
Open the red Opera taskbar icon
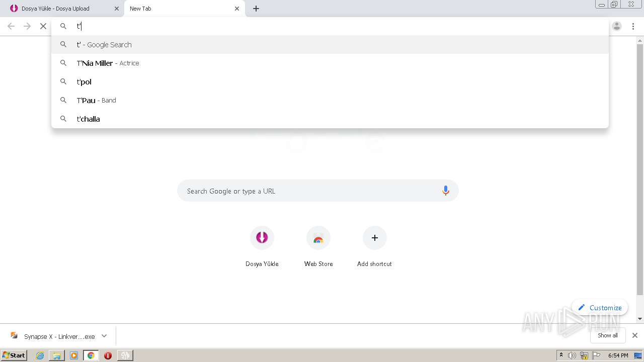(108, 355)
